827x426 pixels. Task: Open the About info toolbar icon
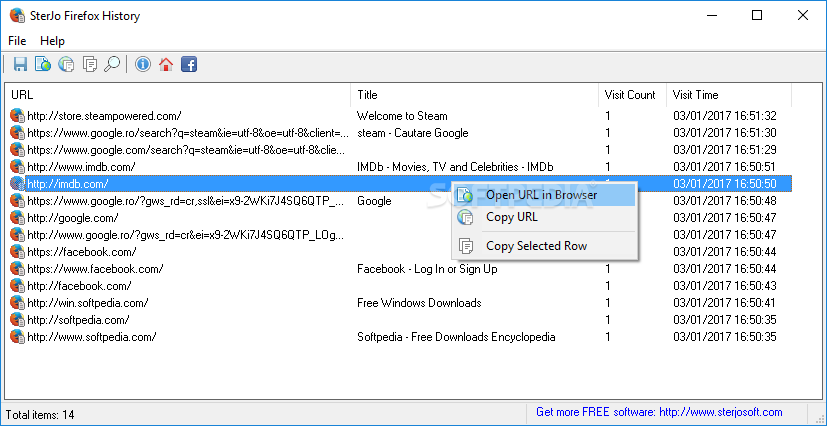coord(143,64)
